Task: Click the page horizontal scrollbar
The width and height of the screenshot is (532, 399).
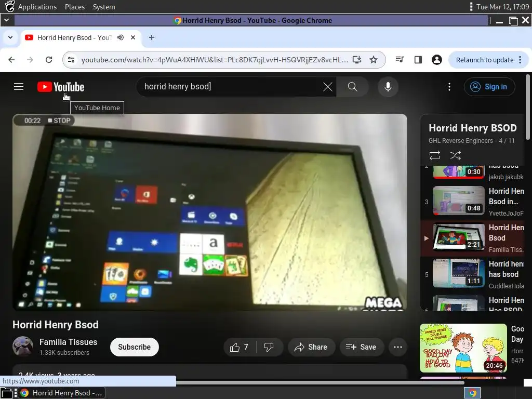Action: tap(320, 383)
